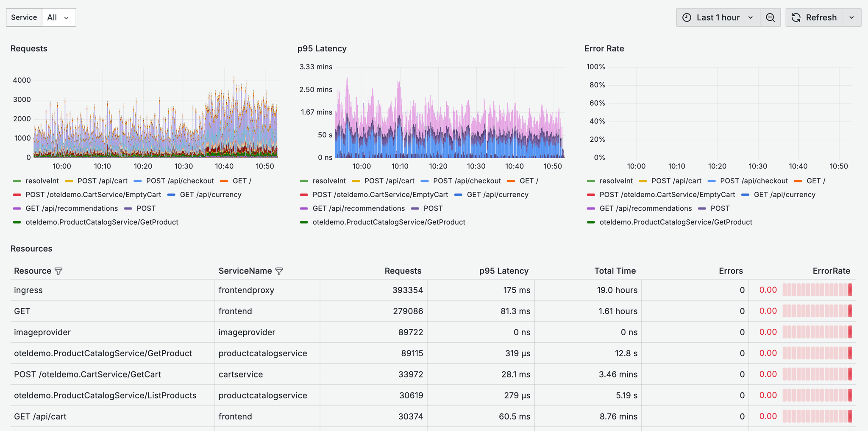This screenshot has width=868, height=431.
Task: Toggle POST series in Requests legend
Action: (146, 208)
